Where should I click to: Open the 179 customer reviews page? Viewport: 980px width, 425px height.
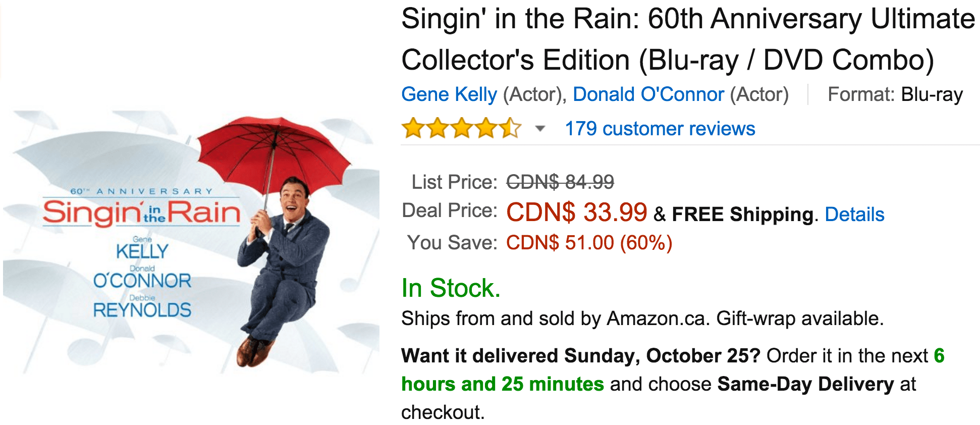pos(659,129)
